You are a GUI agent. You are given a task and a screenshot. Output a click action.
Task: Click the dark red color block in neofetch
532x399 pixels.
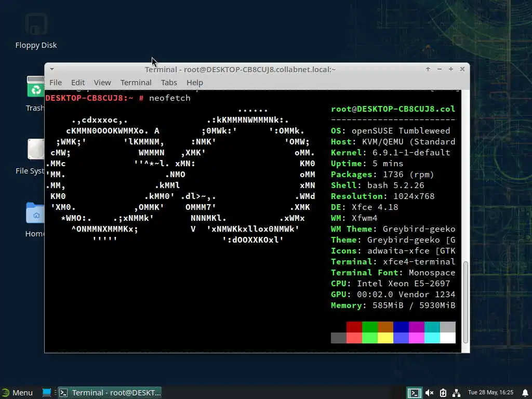pyautogui.click(x=354, y=327)
